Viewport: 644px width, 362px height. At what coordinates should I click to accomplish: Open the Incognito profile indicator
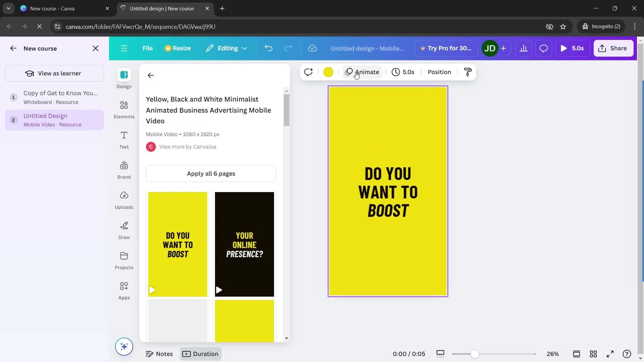[x=601, y=26]
